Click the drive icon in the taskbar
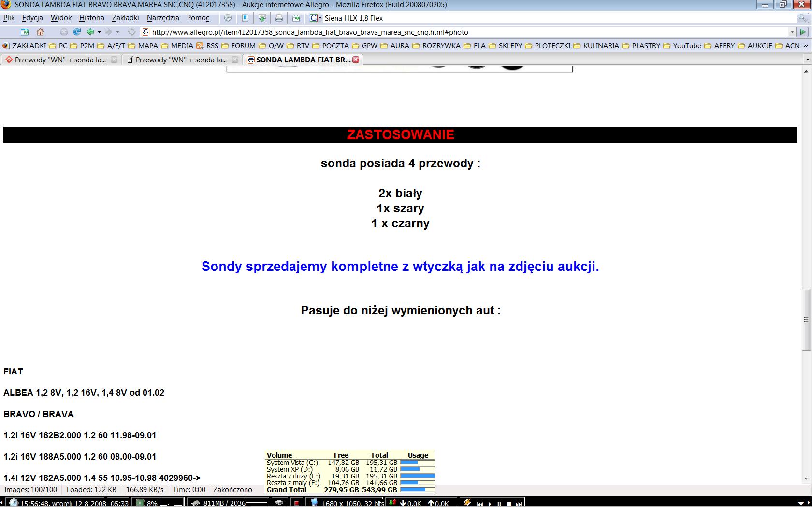 point(280,503)
